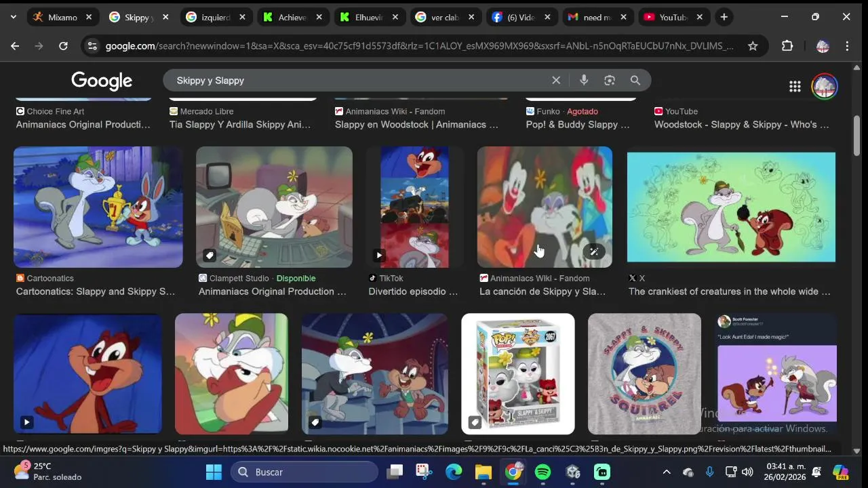
Task: Launch Snipping Tool from taskbar
Action: tap(424, 472)
